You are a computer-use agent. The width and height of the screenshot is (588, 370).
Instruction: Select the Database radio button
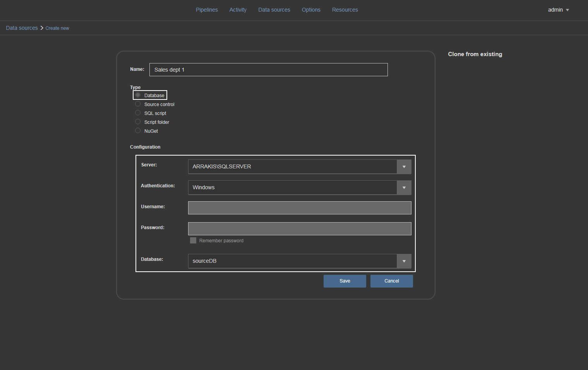coord(138,95)
